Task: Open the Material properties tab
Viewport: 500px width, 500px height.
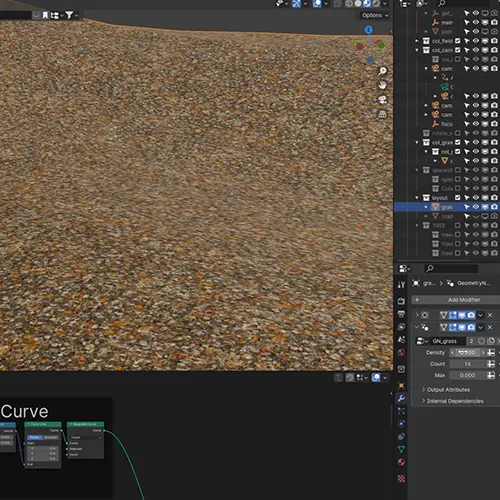Action: click(x=401, y=462)
